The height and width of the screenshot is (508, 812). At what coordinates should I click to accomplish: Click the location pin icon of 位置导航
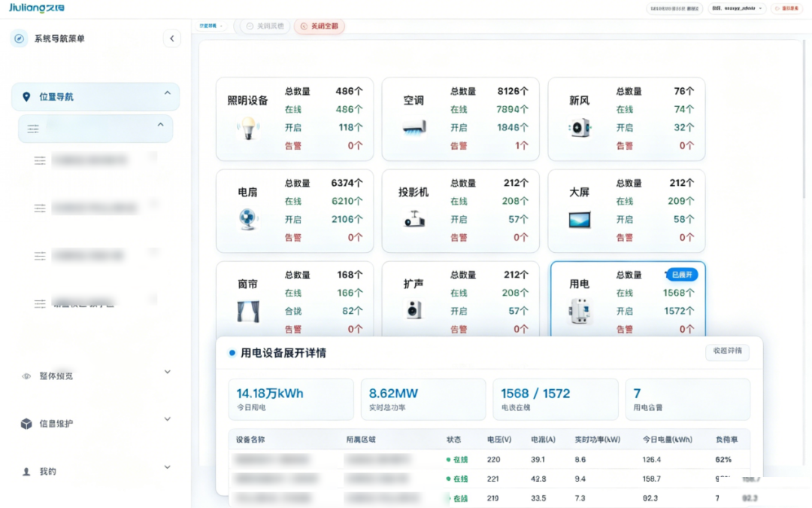(x=26, y=97)
